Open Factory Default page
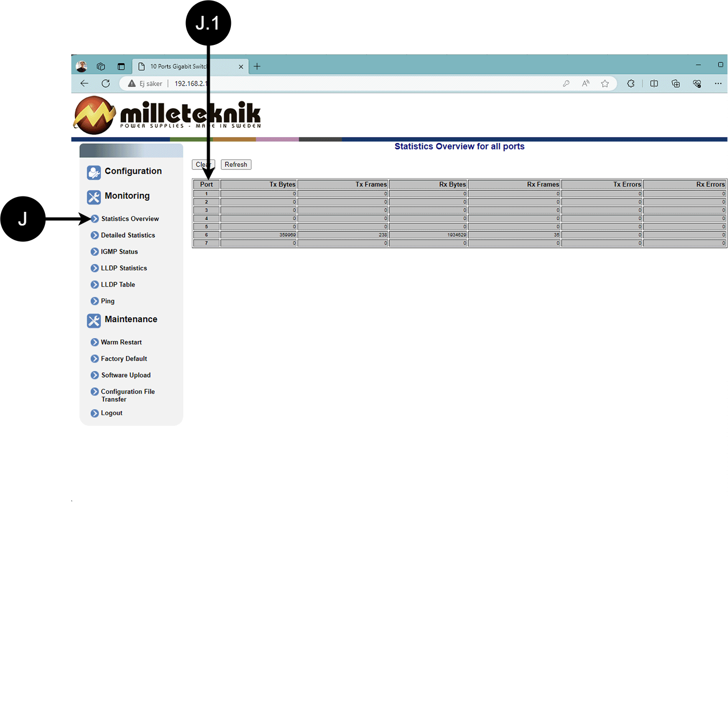Viewport: 728px width, 711px height. [x=124, y=358]
